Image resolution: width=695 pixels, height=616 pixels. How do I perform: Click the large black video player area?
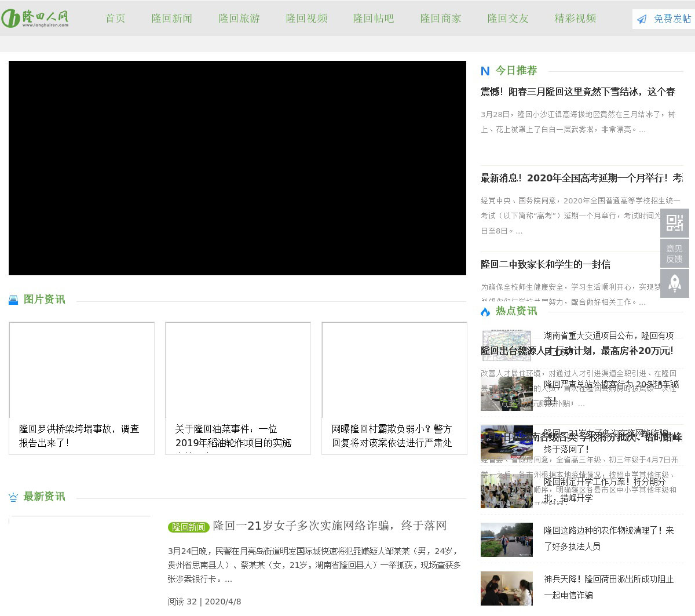pyautogui.click(x=237, y=168)
